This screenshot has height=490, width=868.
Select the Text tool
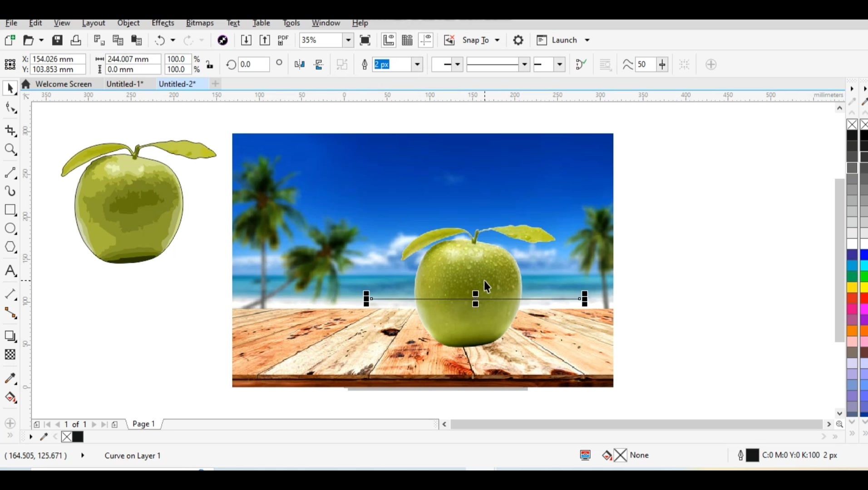click(x=10, y=271)
